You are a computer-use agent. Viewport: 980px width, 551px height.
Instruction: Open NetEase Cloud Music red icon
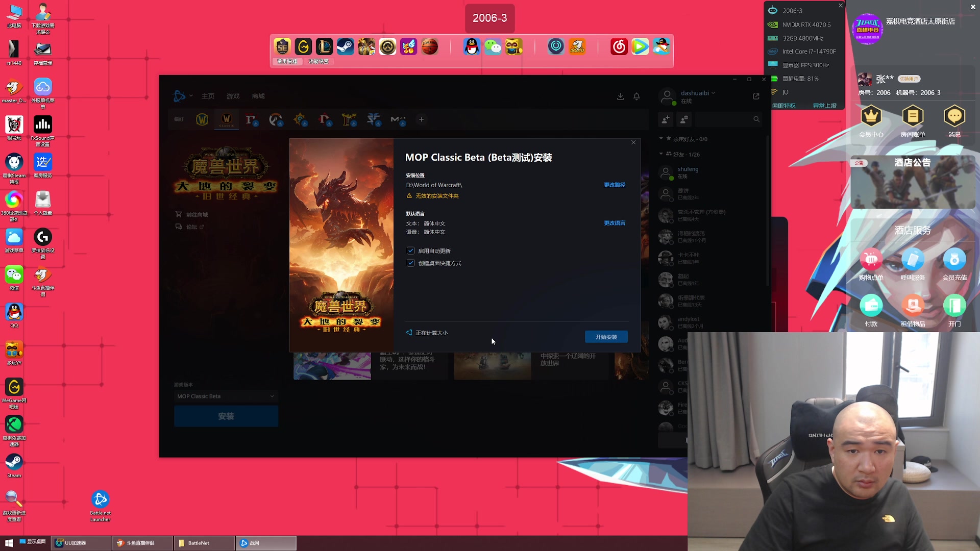tap(619, 47)
